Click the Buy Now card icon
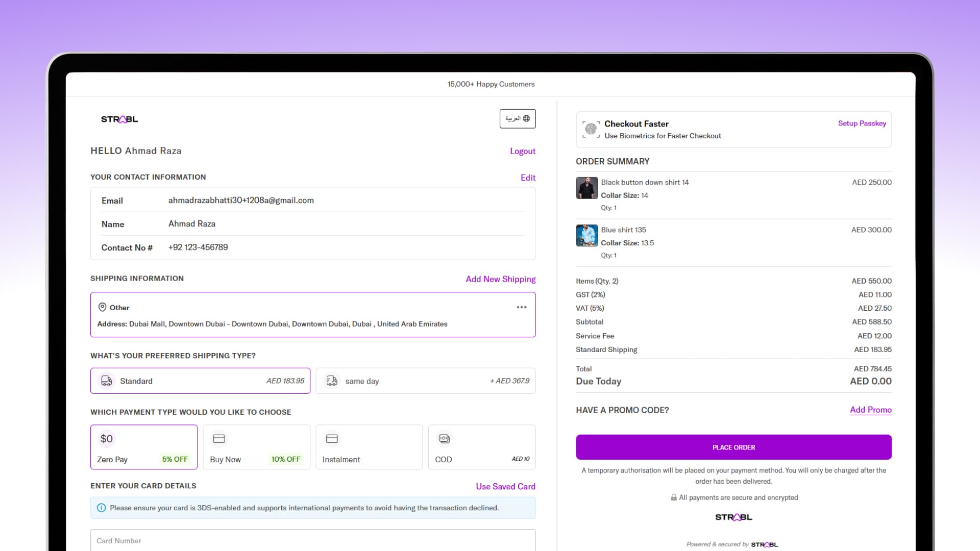This screenshot has height=551, width=980. pyautogui.click(x=219, y=439)
